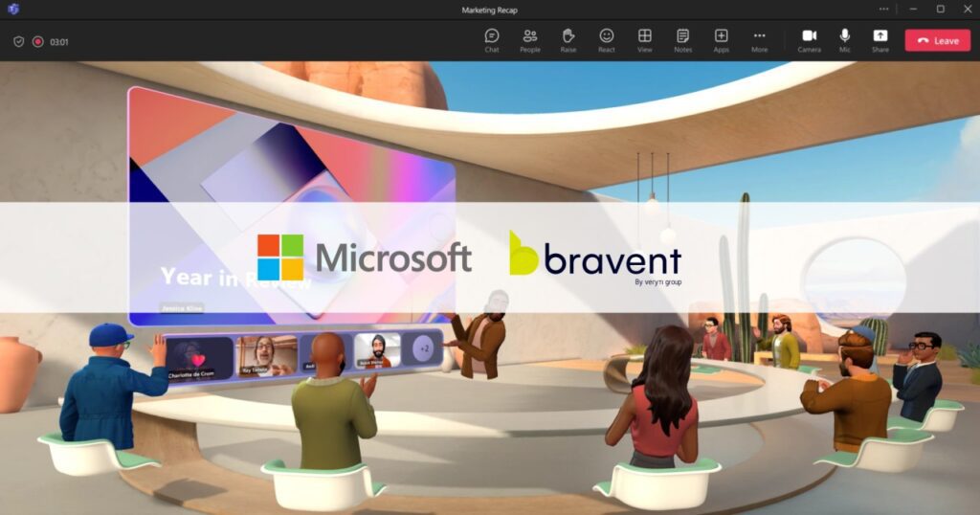
Task: Show the People participants list
Action: (x=530, y=40)
